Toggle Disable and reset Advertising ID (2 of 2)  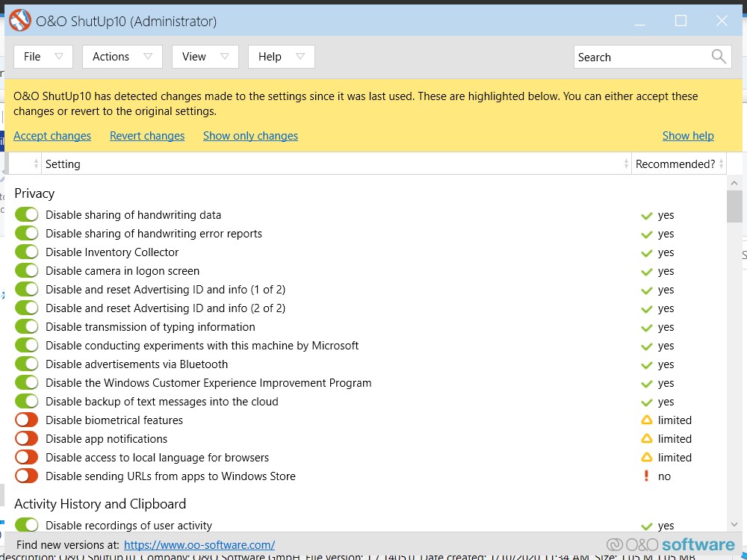click(26, 308)
